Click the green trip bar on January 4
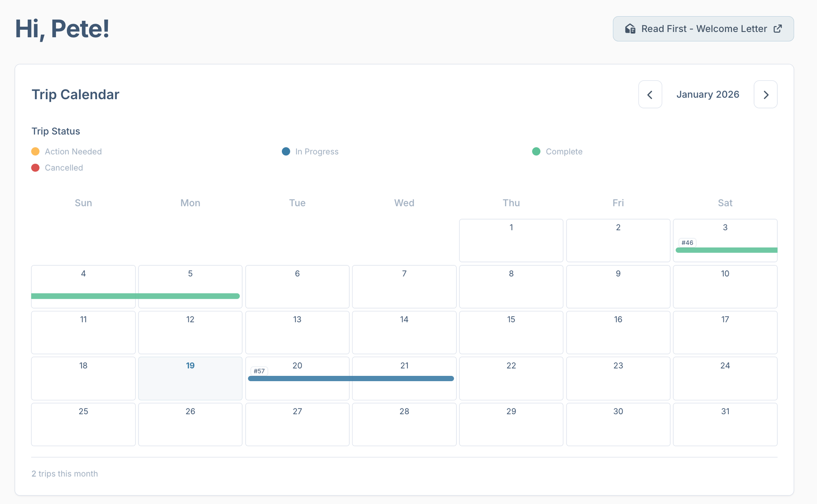This screenshot has width=817, height=504. pyautogui.click(x=83, y=296)
